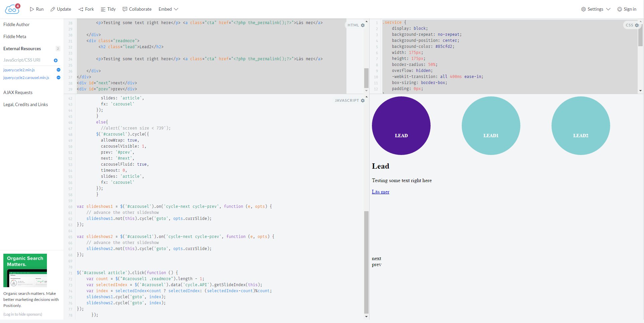Screen dimensions: 644x323
Task: Open the Collaborate option
Action: pos(137,9)
